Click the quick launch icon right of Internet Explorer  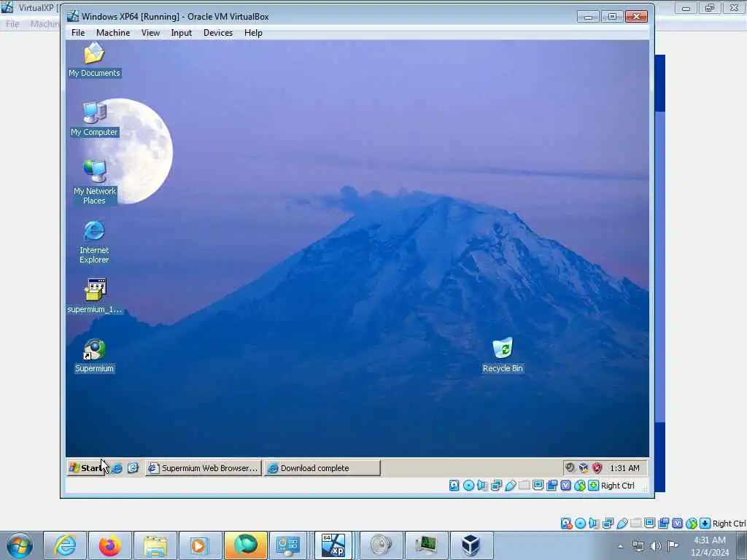[x=133, y=468]
